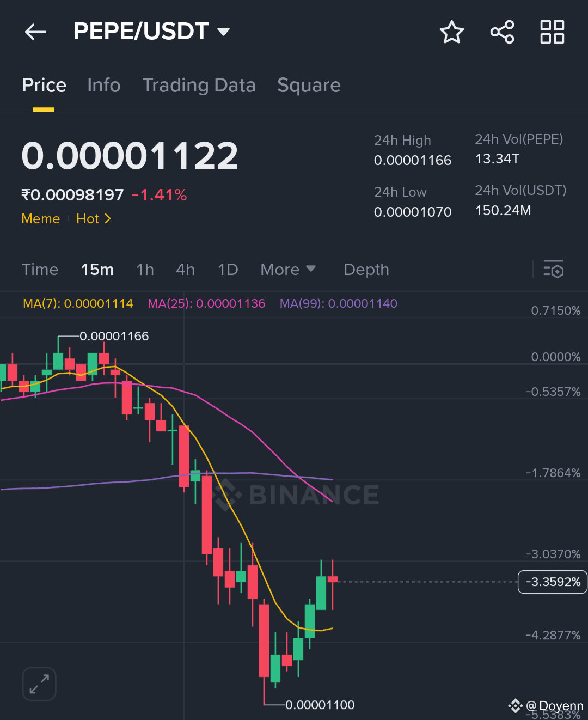
Task: Tap the -1.41% change value
Action: (x=160, y=195)
